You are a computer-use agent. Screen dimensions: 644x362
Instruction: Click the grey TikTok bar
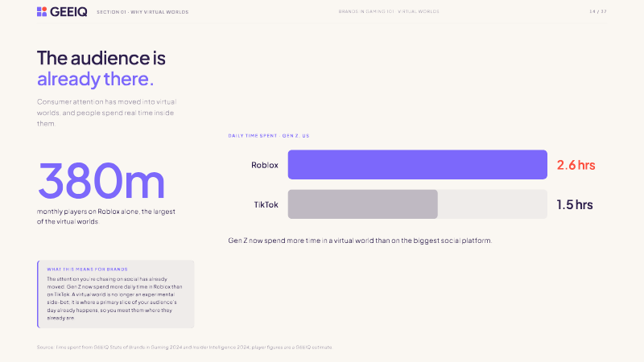click(x=363, y=204)
